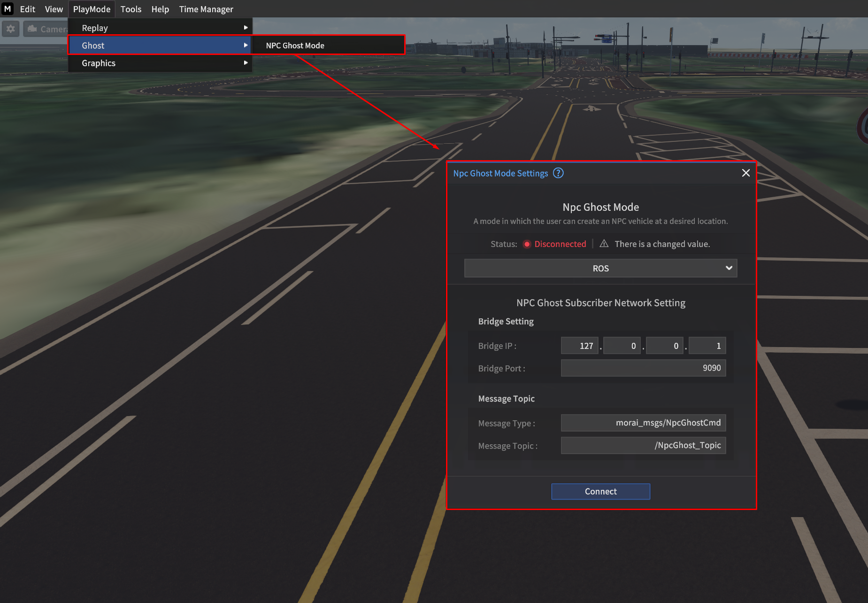The image size is (868, 603).
Task: Open the Time Manager menu
Action: pyautogui.click(x=206, y=9)
